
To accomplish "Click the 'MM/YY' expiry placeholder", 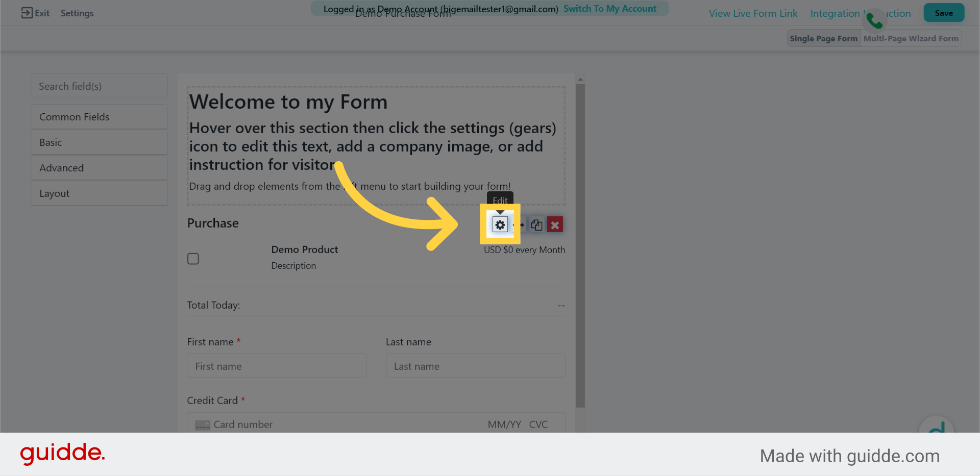I will [x=504, y=424].
